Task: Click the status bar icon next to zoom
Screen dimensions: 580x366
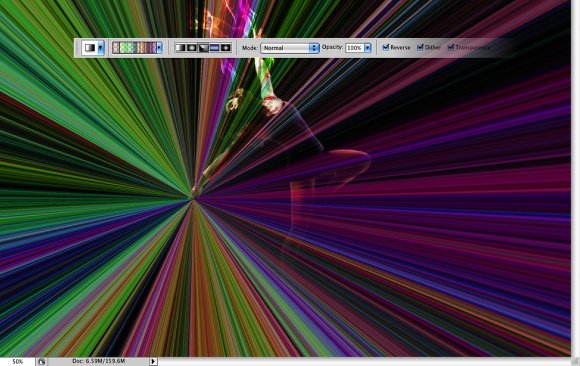Action: pyautogui.click(x=41, y=362)
